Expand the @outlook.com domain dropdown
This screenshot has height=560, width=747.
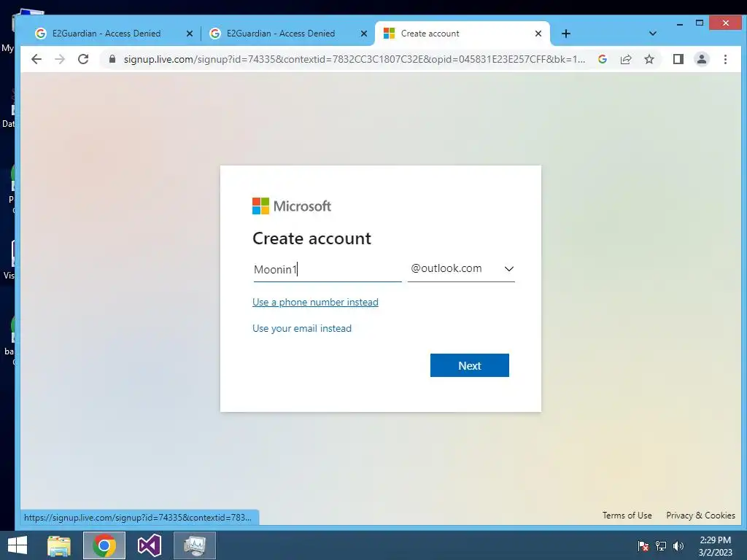pyautogui.click(x=461, y=269)
